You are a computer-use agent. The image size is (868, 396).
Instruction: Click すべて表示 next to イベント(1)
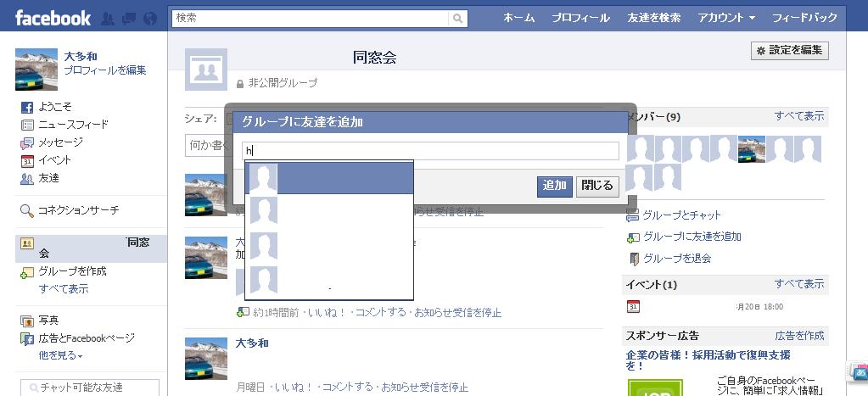coord(798,284)
